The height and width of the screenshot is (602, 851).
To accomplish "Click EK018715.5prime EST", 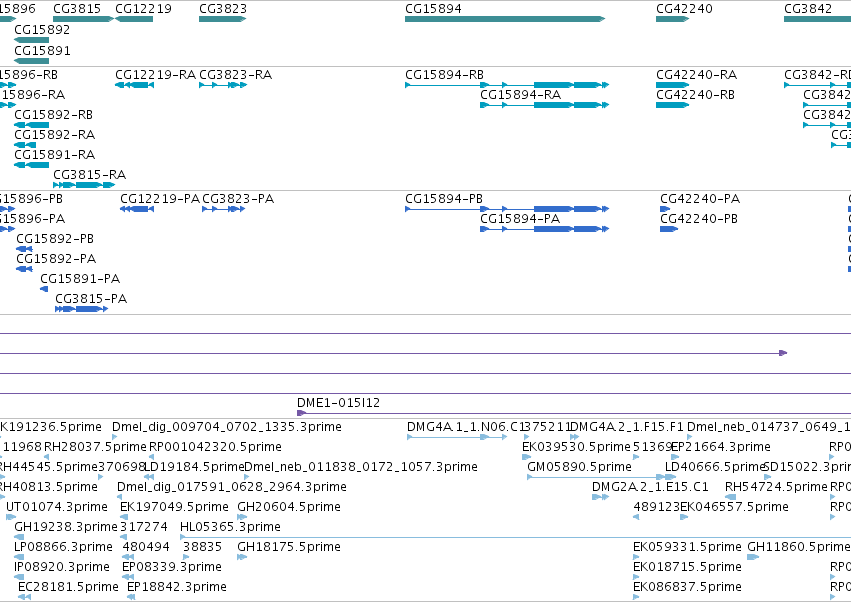I will tap(636, 577).
